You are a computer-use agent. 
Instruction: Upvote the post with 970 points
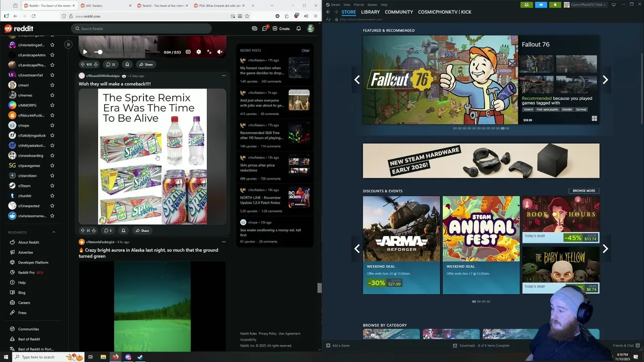[83, 64]
